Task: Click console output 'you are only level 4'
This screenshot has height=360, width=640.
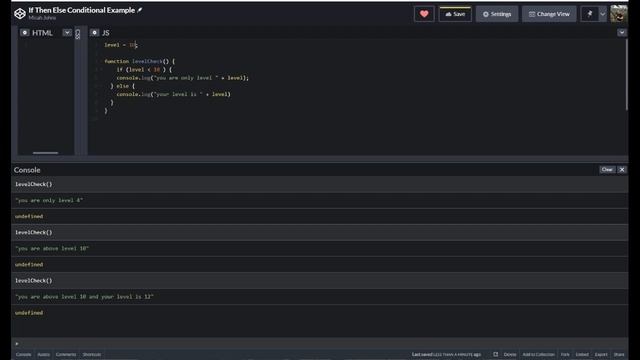Action: pyautogui.click(x=49, y=200)
